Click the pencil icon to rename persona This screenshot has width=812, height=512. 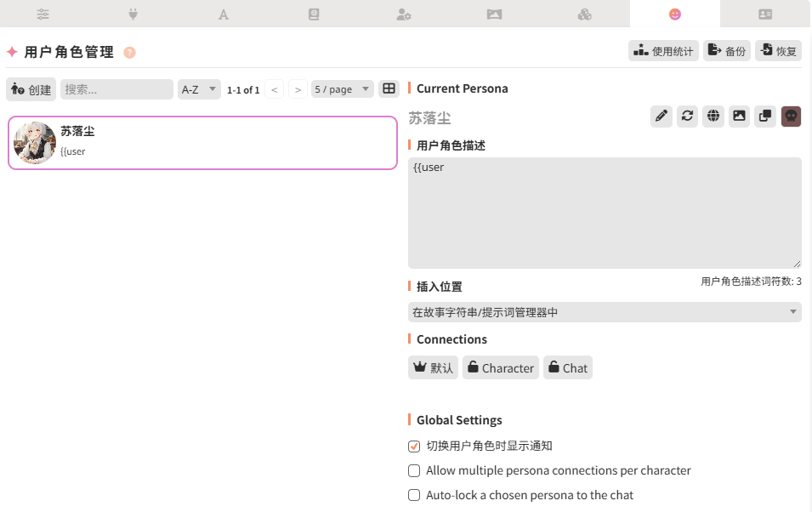(661, 117)
